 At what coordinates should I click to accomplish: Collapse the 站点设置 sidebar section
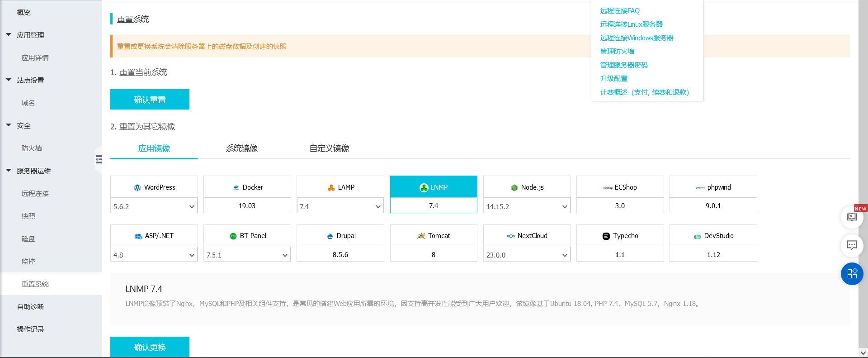click(9, 80)
